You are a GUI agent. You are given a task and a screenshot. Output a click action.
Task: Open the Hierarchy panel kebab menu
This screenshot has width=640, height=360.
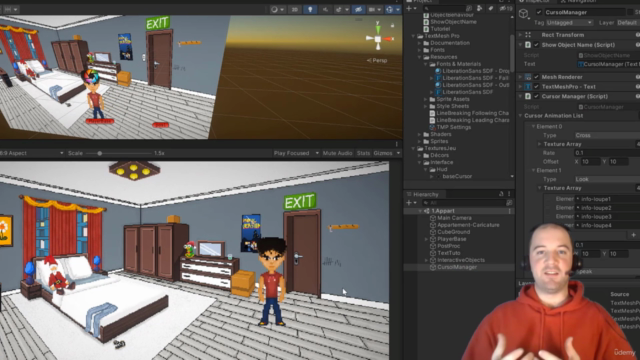[509, 194]
